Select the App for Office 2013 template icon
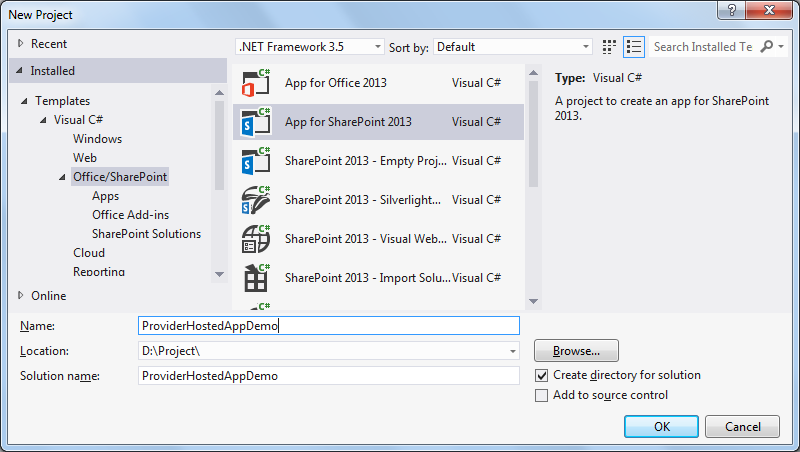800x452 pixels. pos(256,83)
